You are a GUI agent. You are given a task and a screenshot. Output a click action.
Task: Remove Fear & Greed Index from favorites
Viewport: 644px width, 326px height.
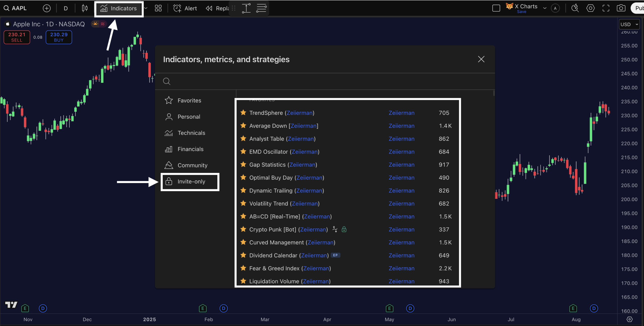tap(243, 268)
